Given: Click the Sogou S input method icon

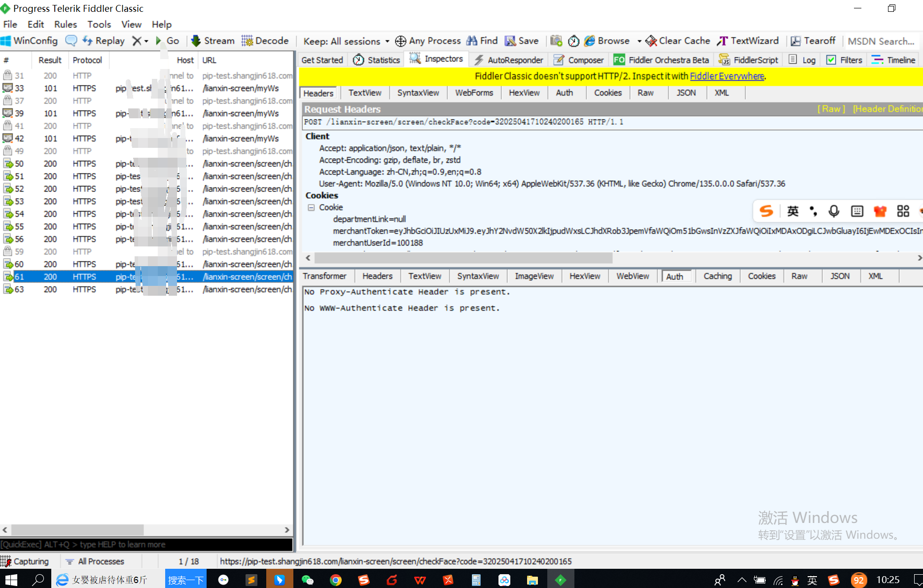Looking at the screenshot, I should point(766,211).
